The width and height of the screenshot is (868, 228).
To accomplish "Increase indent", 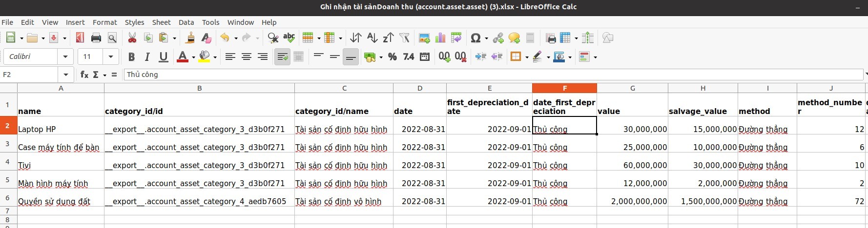I will coord(480,57).
